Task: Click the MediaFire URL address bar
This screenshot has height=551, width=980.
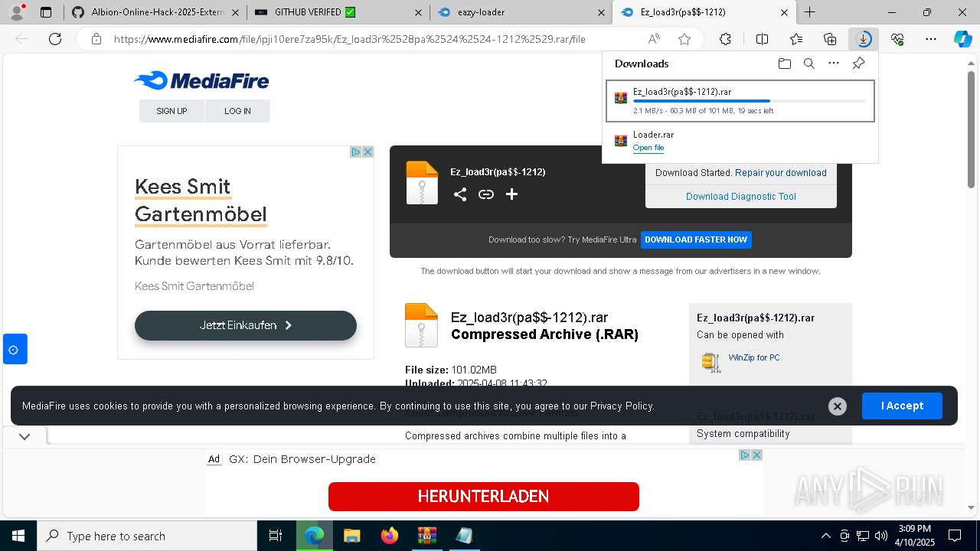Action: tap(350, 39)
